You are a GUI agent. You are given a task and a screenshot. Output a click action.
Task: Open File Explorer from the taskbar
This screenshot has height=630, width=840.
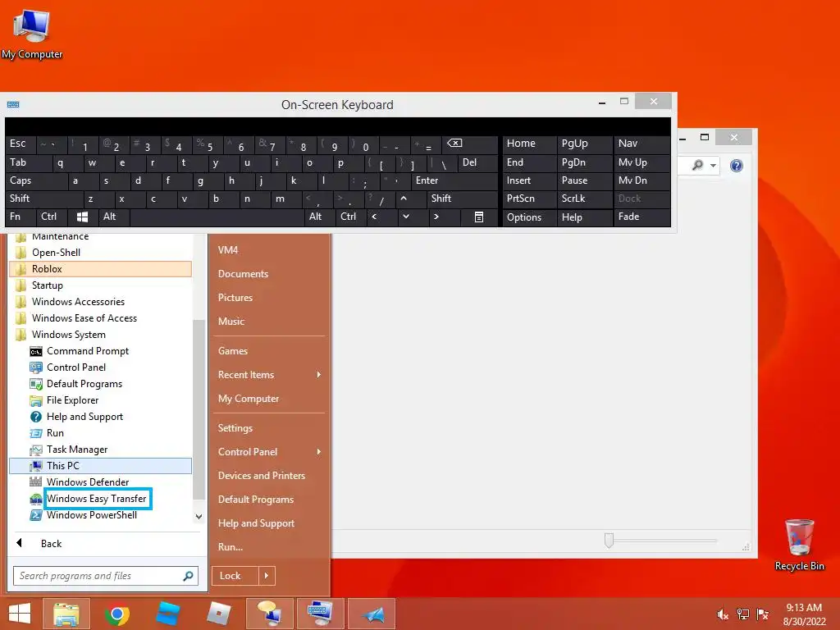tap(66, 614)
